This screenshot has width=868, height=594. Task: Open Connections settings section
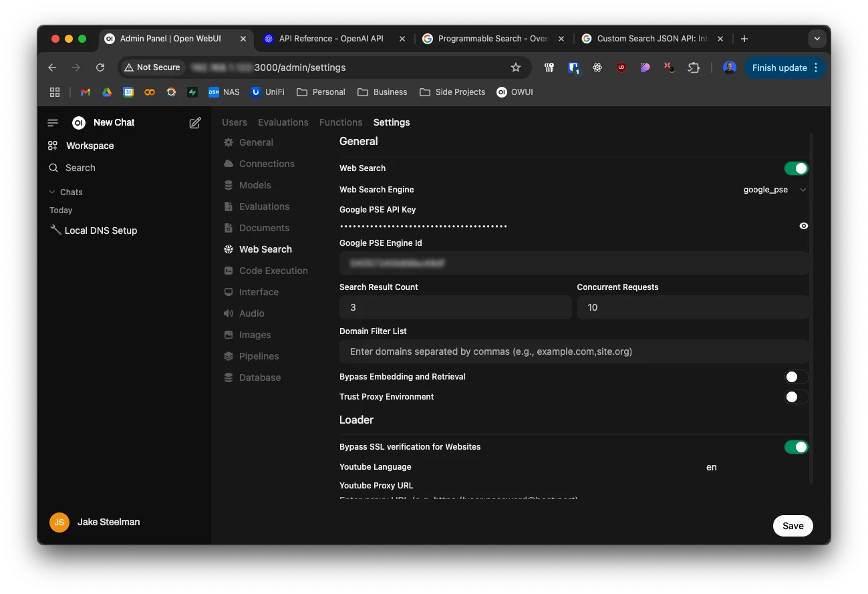tap(259, 164)
